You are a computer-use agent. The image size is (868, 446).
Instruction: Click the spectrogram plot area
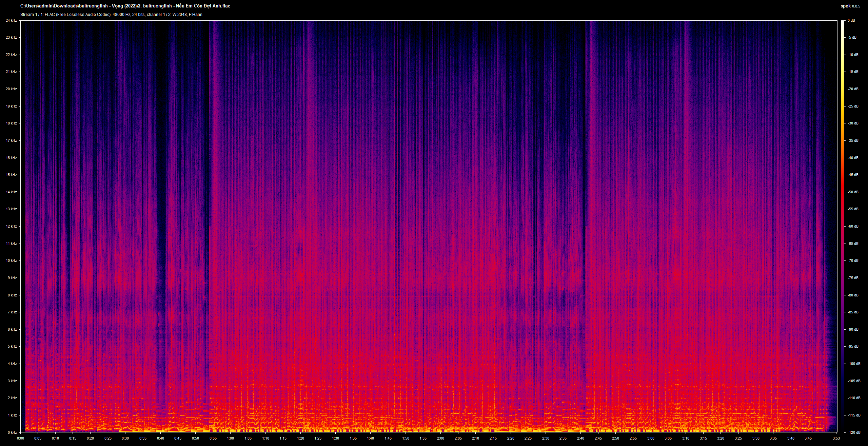429,226
